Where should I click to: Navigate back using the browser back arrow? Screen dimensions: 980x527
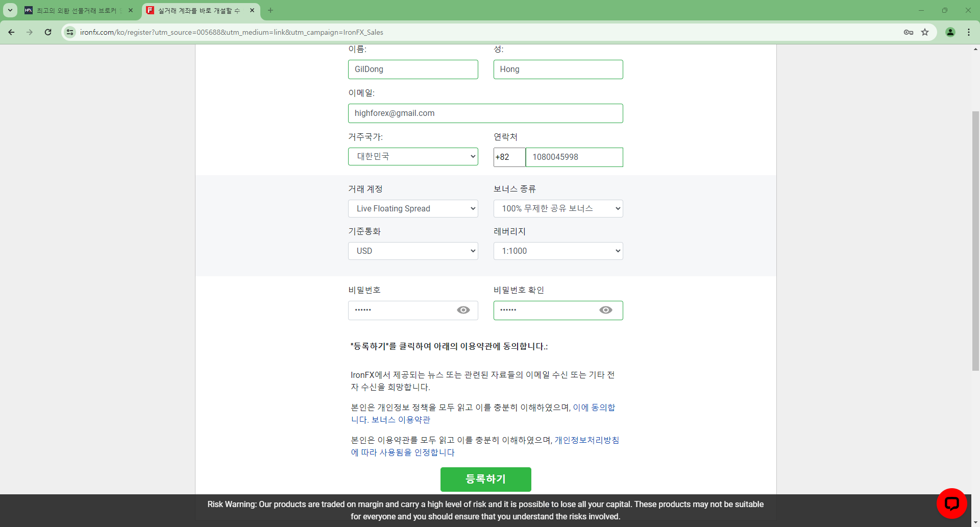[11, 32]
